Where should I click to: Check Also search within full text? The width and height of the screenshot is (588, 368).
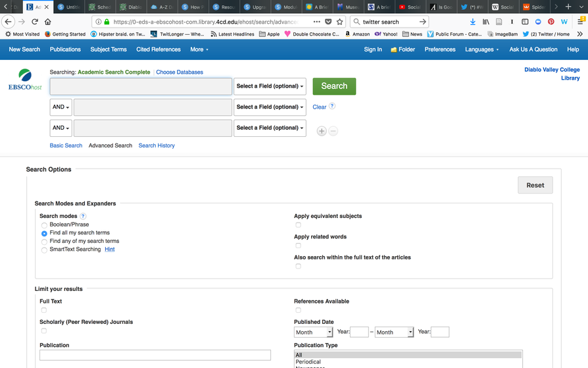coord(298,266)
